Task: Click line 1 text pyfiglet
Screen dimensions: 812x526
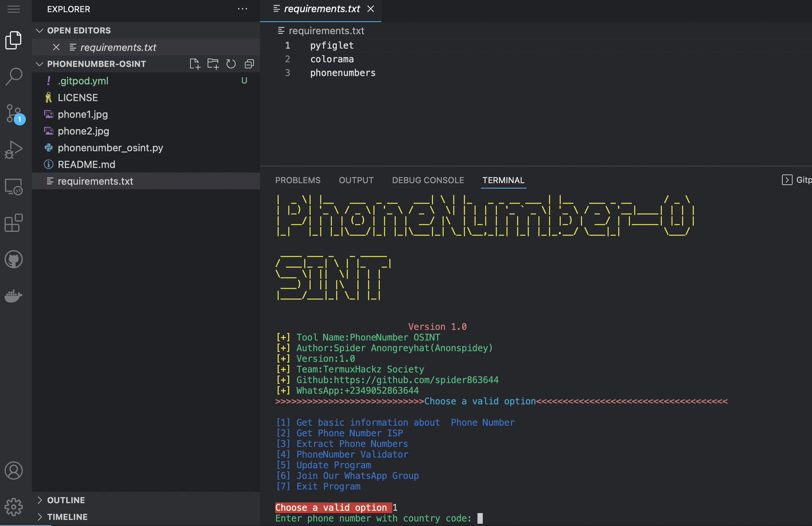Action: point(332,46)
